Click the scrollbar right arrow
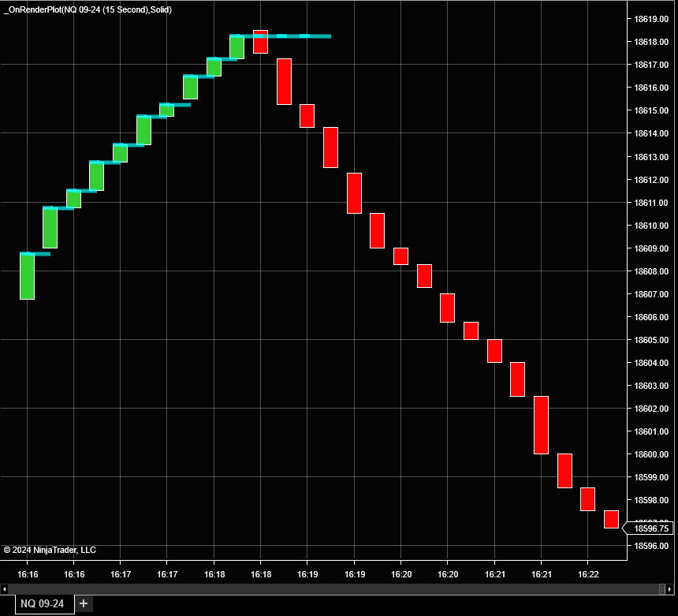The height and width of the screenshot is (616, 678). tap(670, 589)
